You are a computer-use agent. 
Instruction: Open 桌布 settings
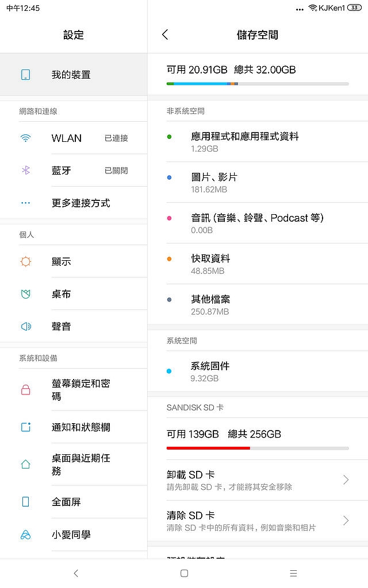coord(74,294)
